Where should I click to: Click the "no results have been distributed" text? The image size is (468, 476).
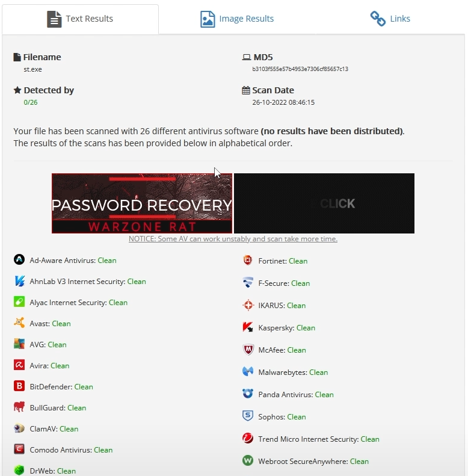[x=331, y=131]
